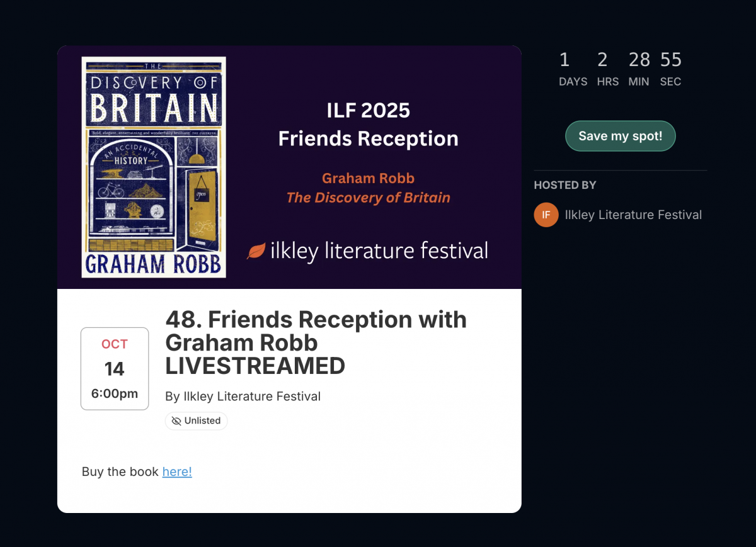756x547 pixels.
Task: Click the IF host avatar circle
Action: 546,215
